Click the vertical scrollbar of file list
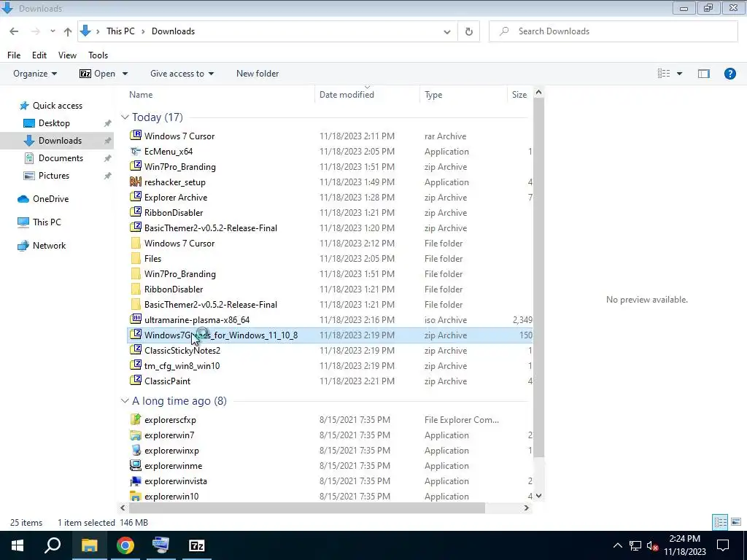 pyautogui.click(x=539, y=276)
